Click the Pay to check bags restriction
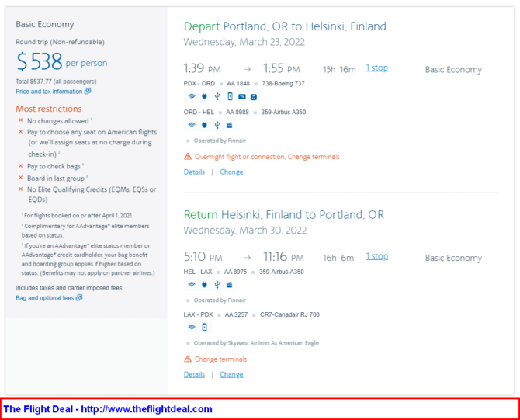 [x=54, y=167]
